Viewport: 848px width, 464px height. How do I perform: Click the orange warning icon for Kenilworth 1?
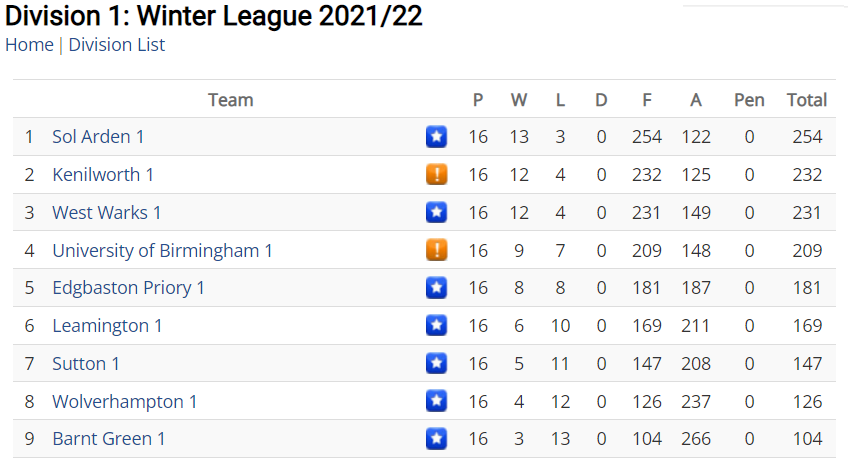[x=436, y=175]
